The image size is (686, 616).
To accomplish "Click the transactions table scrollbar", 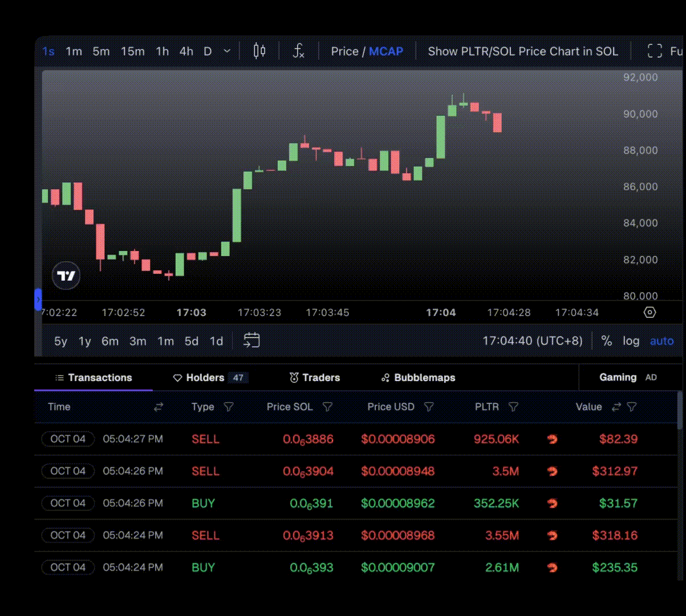I will click(x=679, y=411).
